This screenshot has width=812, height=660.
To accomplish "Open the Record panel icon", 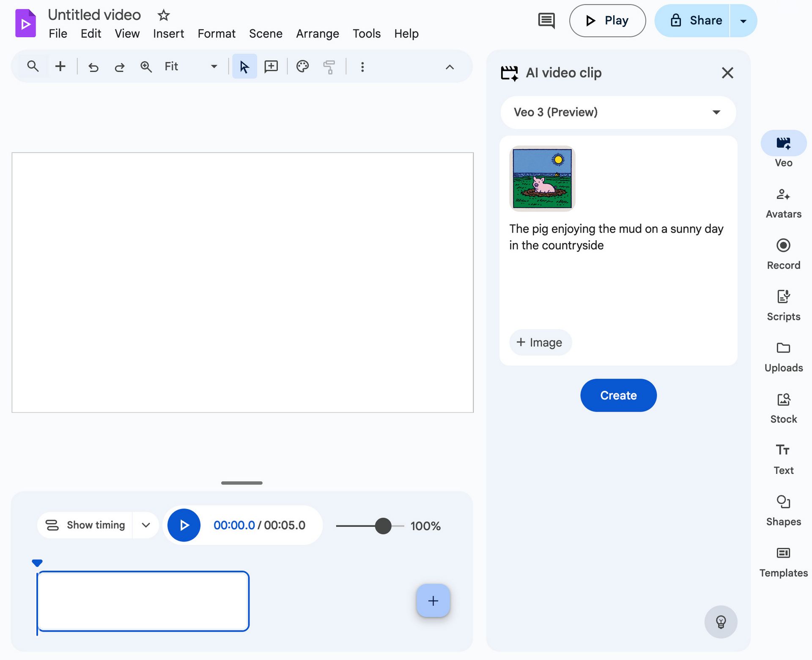I will pos(783,246).
